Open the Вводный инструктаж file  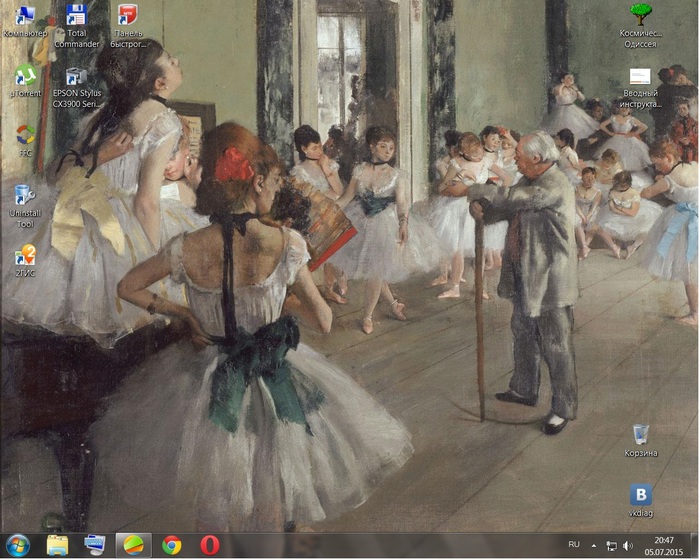pyautogui.click(x=640, y=88)
